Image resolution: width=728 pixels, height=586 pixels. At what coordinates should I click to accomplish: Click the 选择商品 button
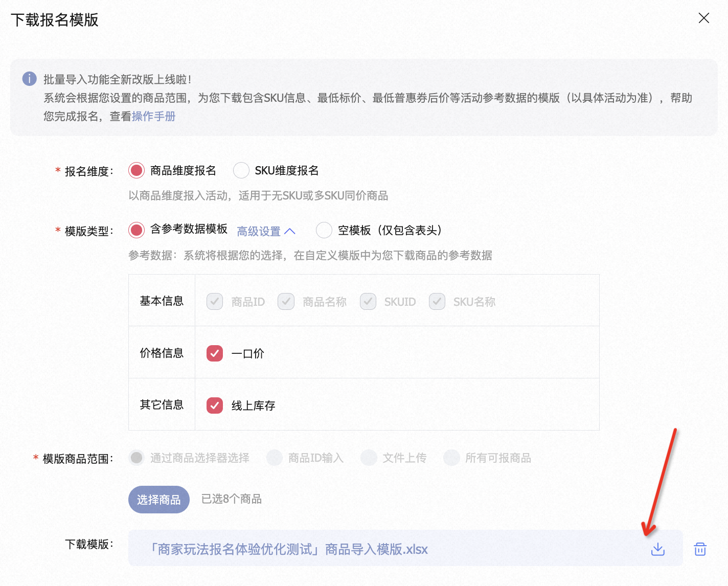[x=159, y=500]
